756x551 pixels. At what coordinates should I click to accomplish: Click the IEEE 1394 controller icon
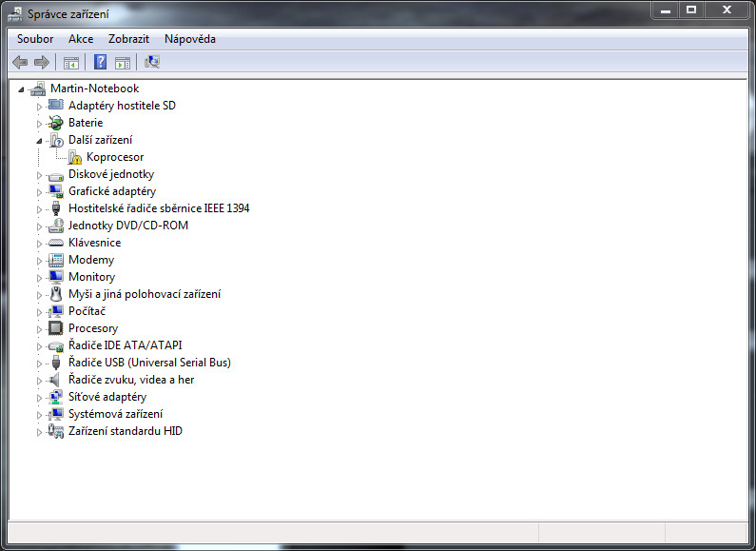coord(56,208)
